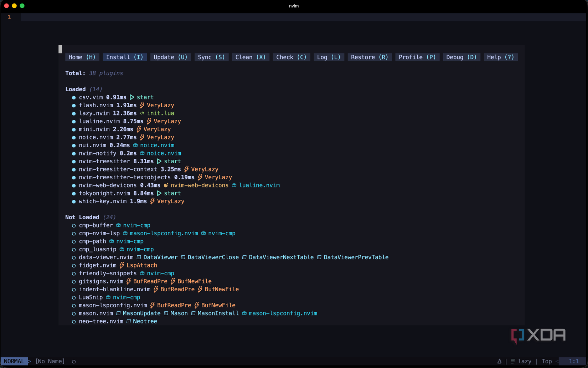
Task: Open the Home (H) tab
Action: 82,57
